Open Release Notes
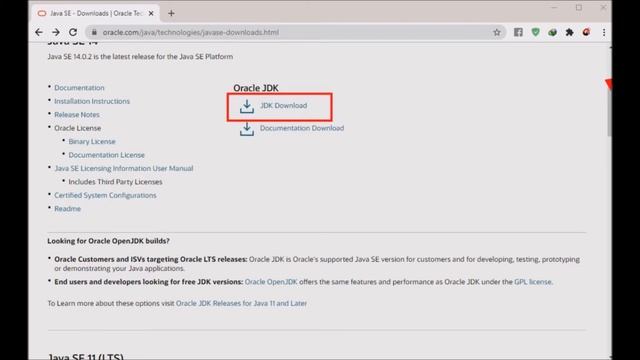 (77, 115)
